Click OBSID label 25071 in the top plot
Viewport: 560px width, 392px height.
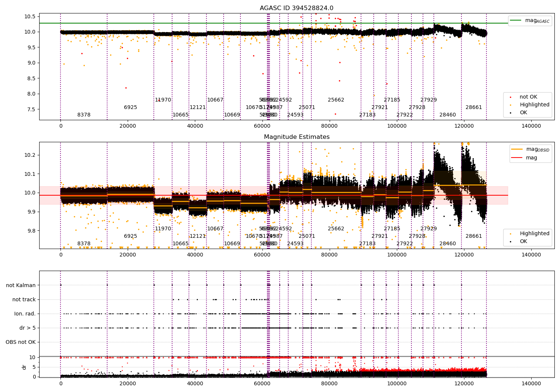(307, 108)
